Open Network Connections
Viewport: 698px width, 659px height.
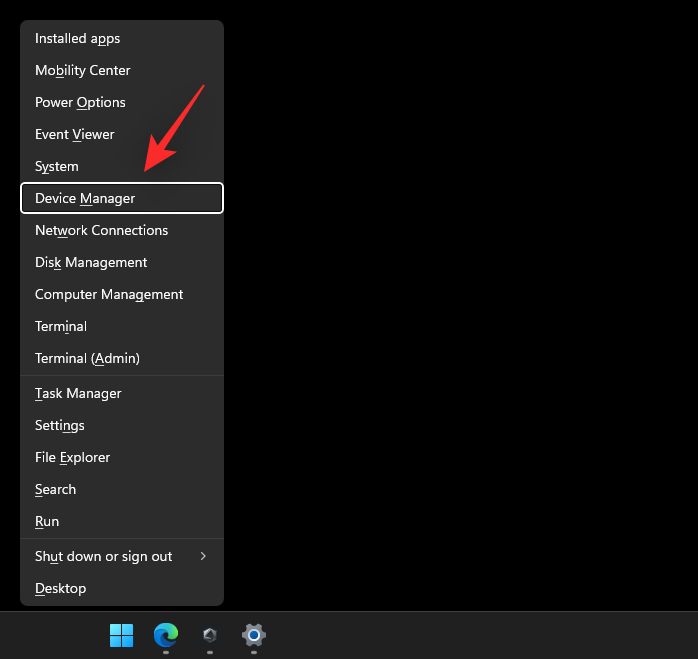pyautogui.click(x=122, y=230)
